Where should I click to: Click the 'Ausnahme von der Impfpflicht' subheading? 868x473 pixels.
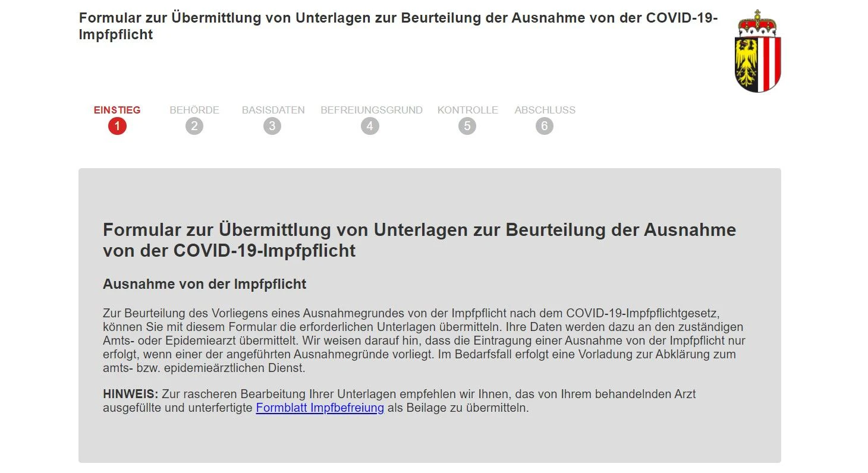(x=205, y=284)
